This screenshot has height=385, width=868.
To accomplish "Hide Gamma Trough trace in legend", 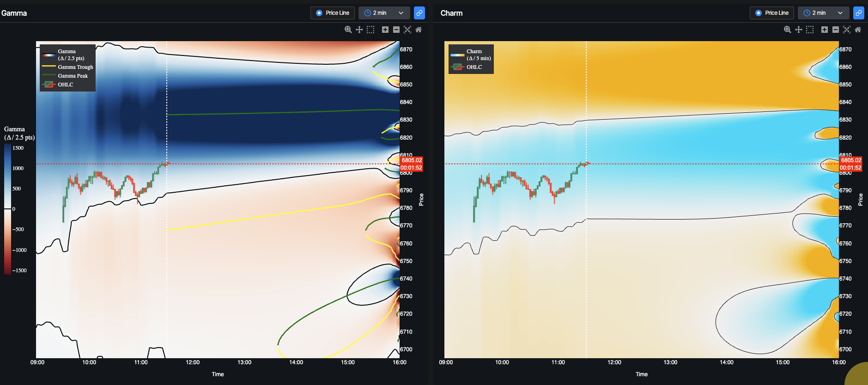I will [x=68, y=67].
